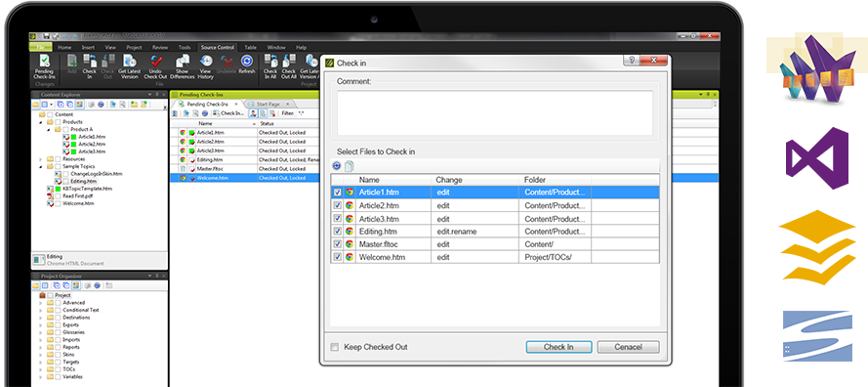Sort by Change column in Check in dialog
This screenshot has width=868, height=387.
(475, 180)
